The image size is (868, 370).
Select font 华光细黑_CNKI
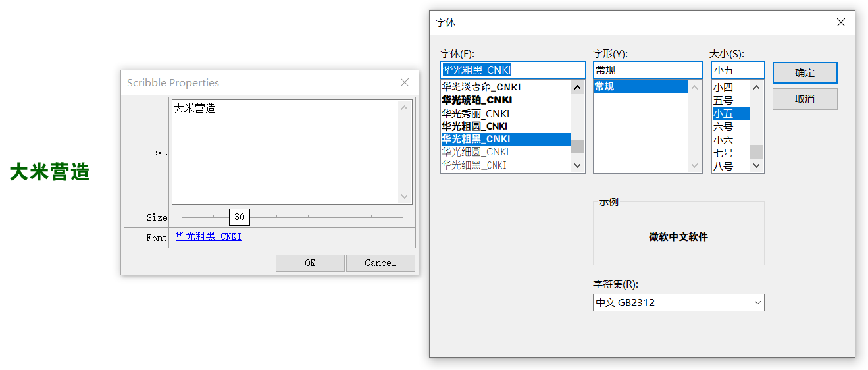[505, 165]
